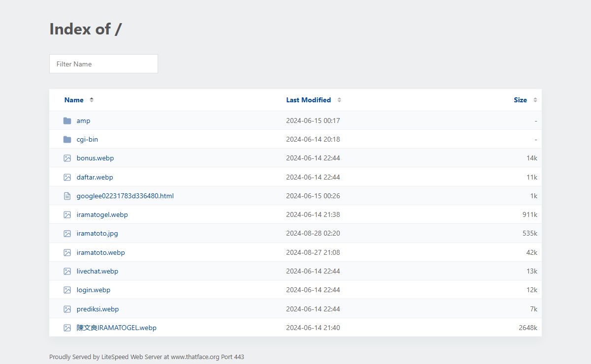591x364 pixels.
Task: Click the sort arrows next to Last Modified
Action: [339, 100]
